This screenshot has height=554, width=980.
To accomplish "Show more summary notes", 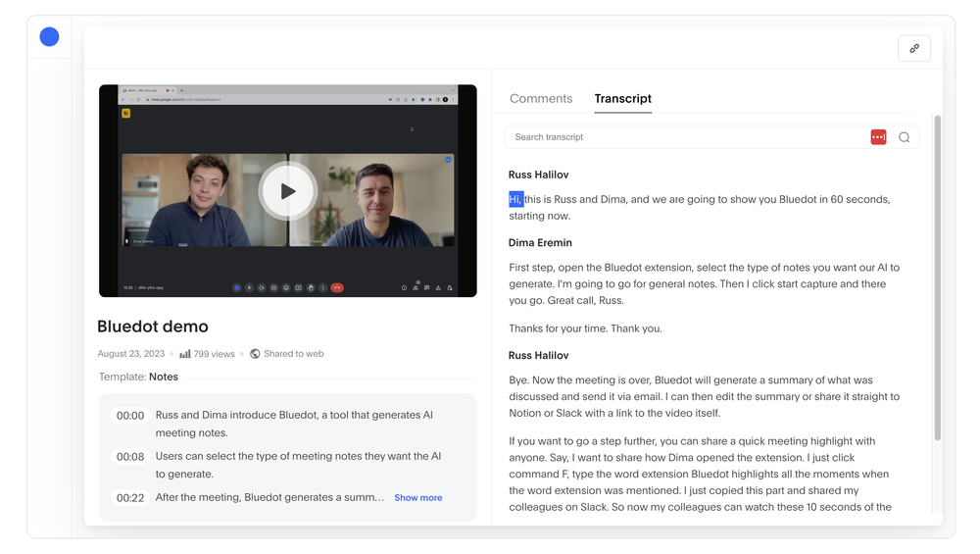I will (418, 498).
